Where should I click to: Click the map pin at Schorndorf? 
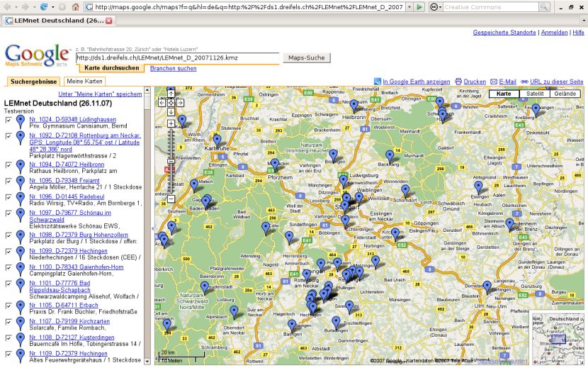click(405, 191)
